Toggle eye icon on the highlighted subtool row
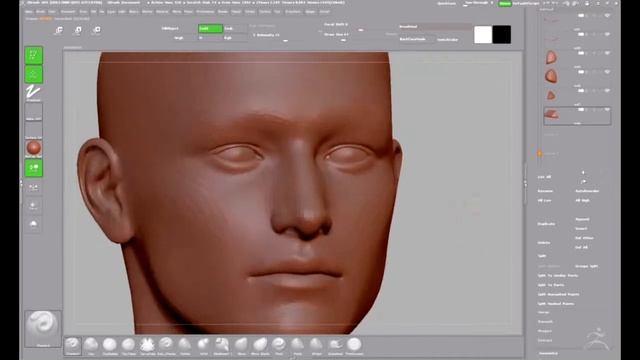Viewport: 640px width, 360px height. [607, 109]
